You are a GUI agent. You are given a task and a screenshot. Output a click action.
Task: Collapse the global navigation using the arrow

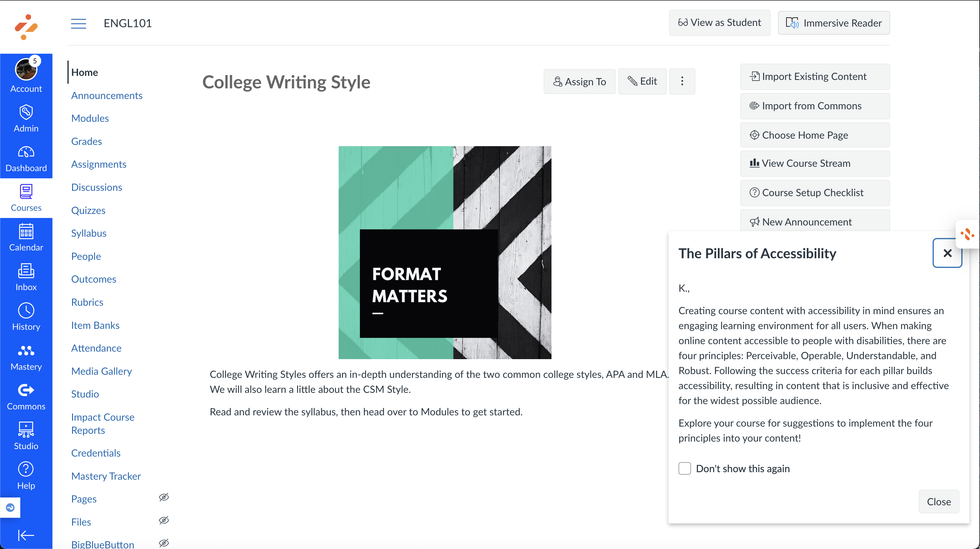click(26, 535)
